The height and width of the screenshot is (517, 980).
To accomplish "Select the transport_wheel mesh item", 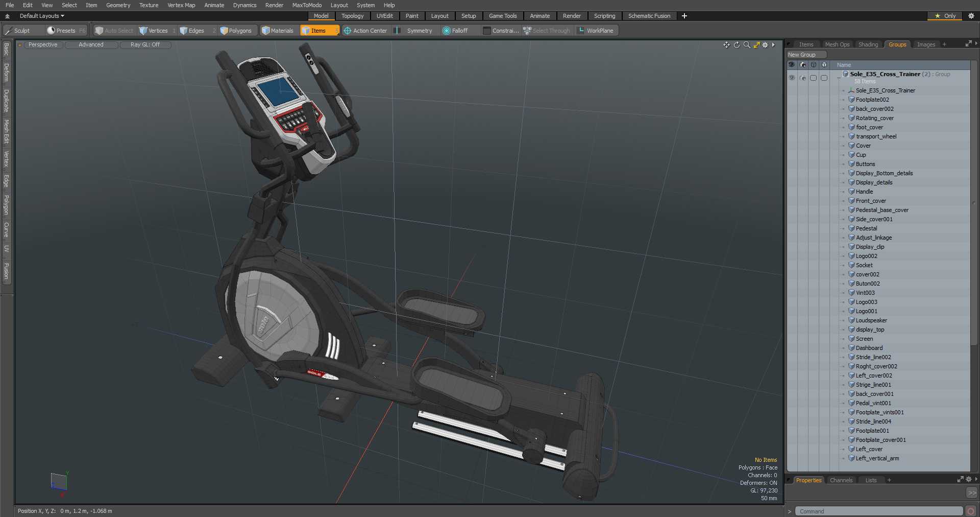I will pyautogui.click(x=876, y=136).
